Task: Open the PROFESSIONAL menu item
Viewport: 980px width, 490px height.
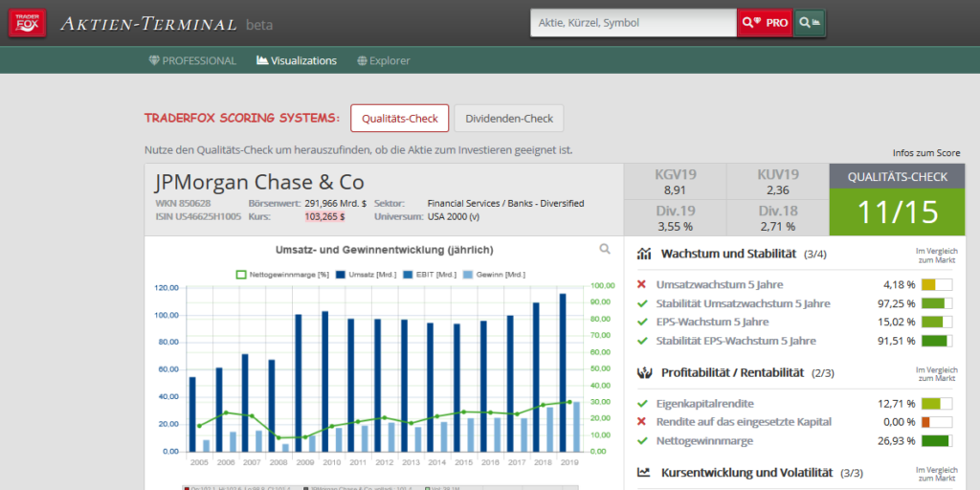Action: (x=192, y=60)
